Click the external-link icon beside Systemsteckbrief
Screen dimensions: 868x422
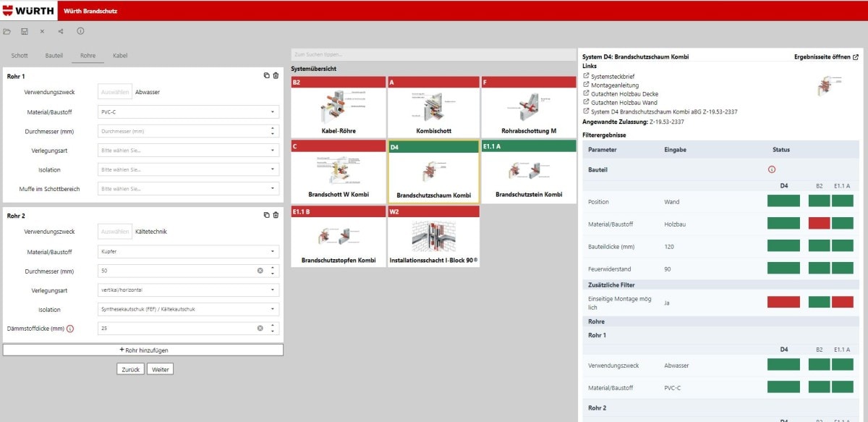click(586, 76)
